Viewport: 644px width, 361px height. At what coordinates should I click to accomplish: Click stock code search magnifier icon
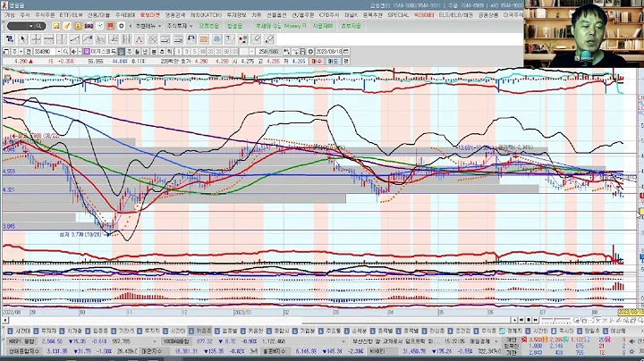tap(65, 51)
